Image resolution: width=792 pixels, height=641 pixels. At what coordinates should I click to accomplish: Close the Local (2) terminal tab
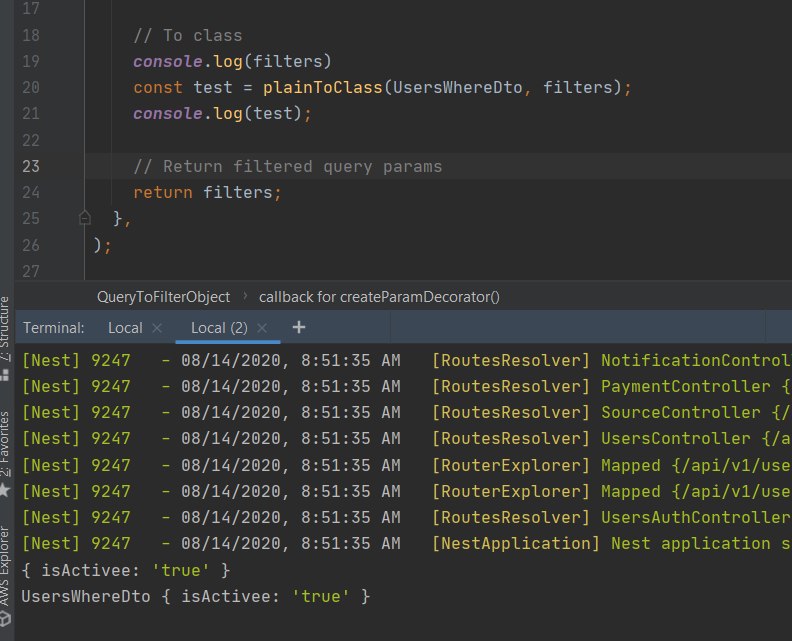262,328
